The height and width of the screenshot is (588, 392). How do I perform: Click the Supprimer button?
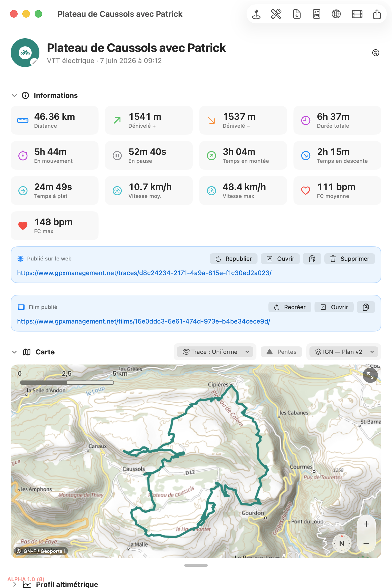coord(349,259)
